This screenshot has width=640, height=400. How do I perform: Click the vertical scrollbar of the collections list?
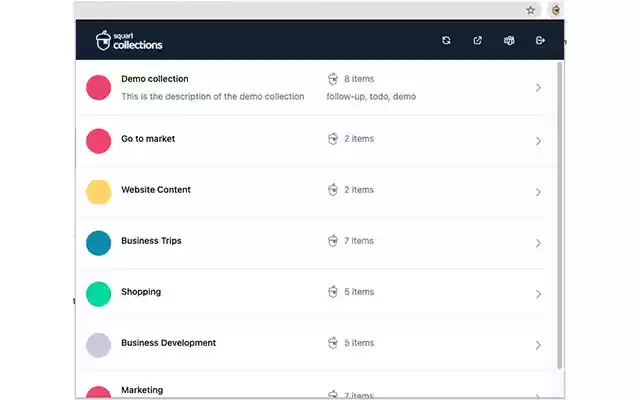click(x=560, y=216)
